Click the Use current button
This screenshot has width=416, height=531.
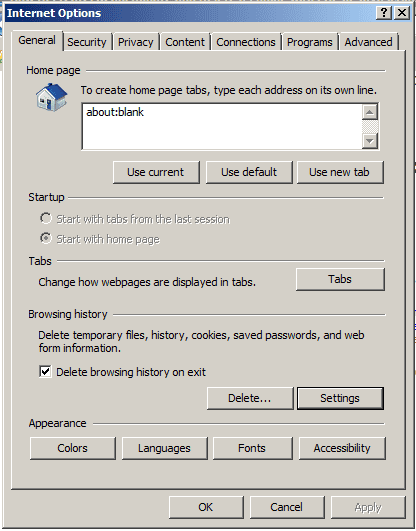point(156,172)
